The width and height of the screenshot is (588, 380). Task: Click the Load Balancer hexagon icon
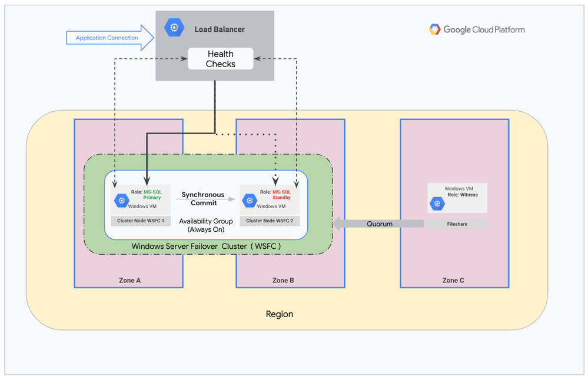click(174, 28)
